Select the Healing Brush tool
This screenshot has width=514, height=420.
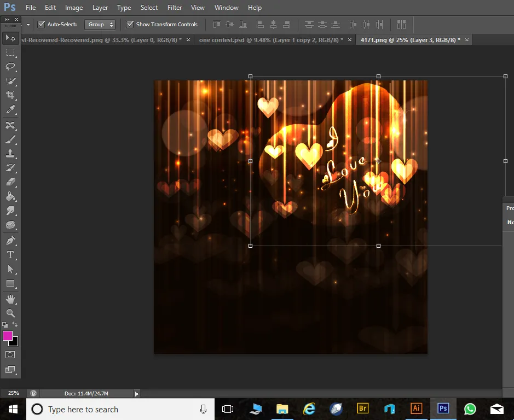pyautogui.click(x=10, y=125)
